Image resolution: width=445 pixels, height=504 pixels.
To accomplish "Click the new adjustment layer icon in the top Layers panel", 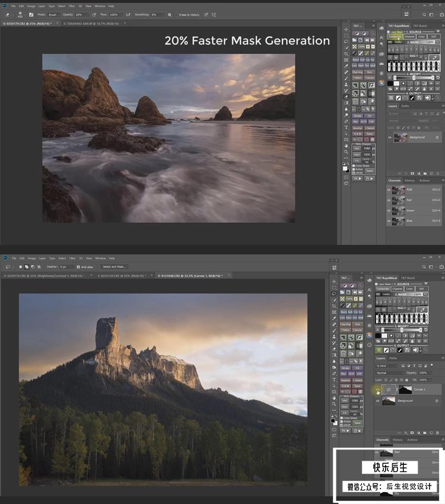I will pyautogui.click(x=419, y=173).
